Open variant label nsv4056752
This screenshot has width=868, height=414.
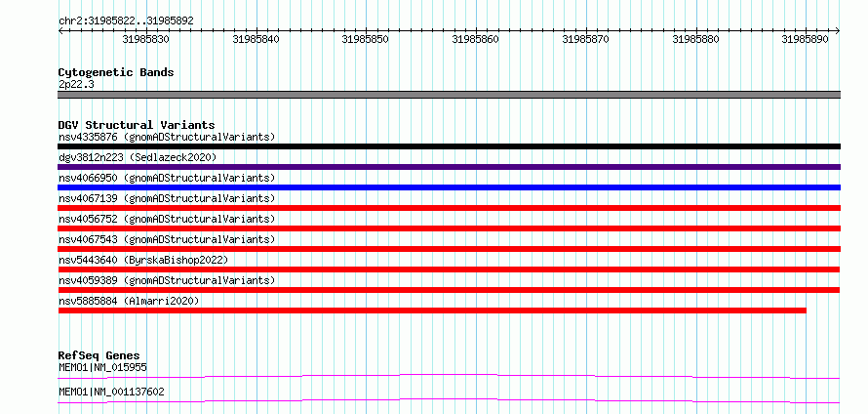pyautogui.click(x=167, y=219)
